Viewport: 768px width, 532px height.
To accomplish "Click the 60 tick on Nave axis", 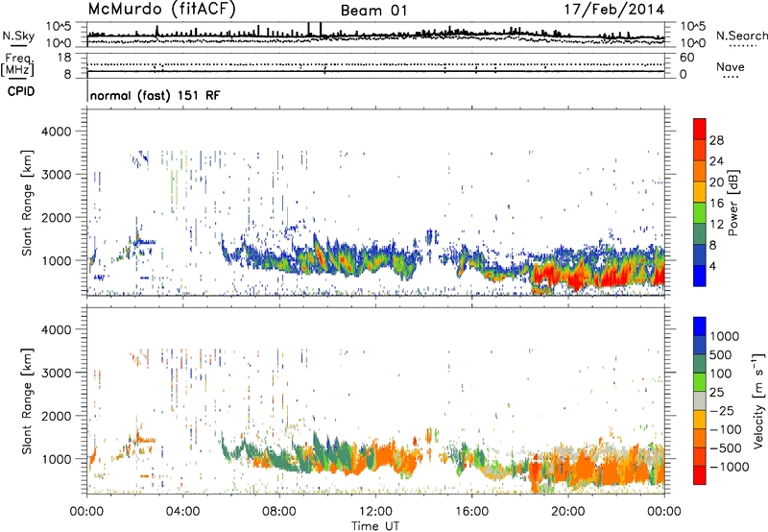I will [x=686, y=58].
